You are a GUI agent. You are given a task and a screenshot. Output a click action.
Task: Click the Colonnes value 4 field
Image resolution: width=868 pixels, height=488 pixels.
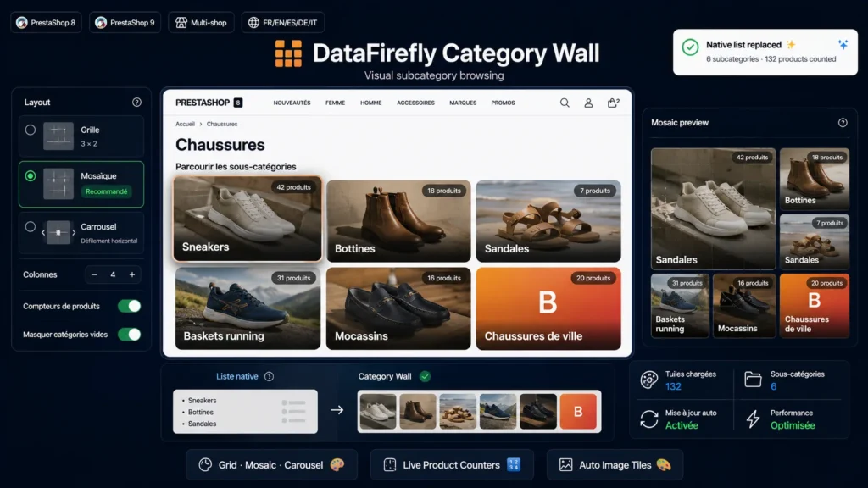(113, 274)
